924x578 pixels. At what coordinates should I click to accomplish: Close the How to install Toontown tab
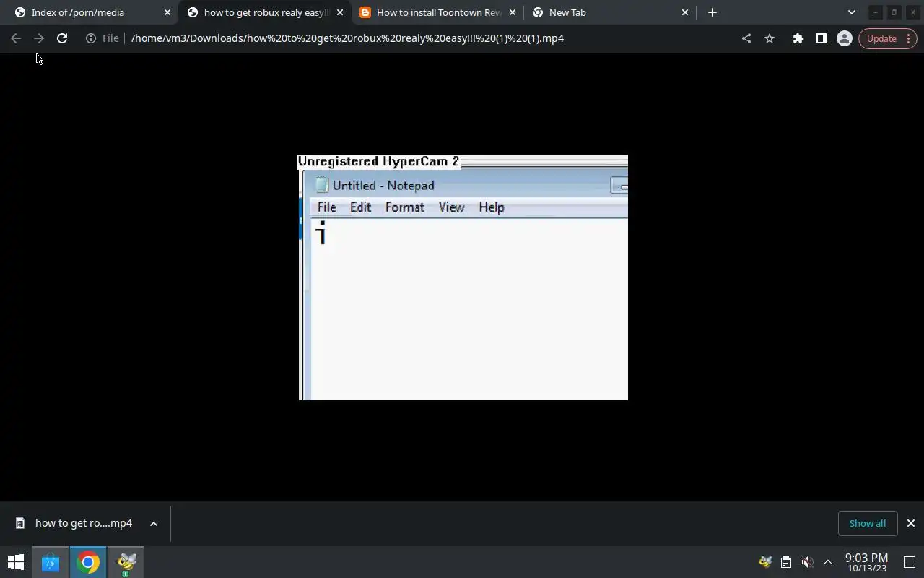click(513, 12)
